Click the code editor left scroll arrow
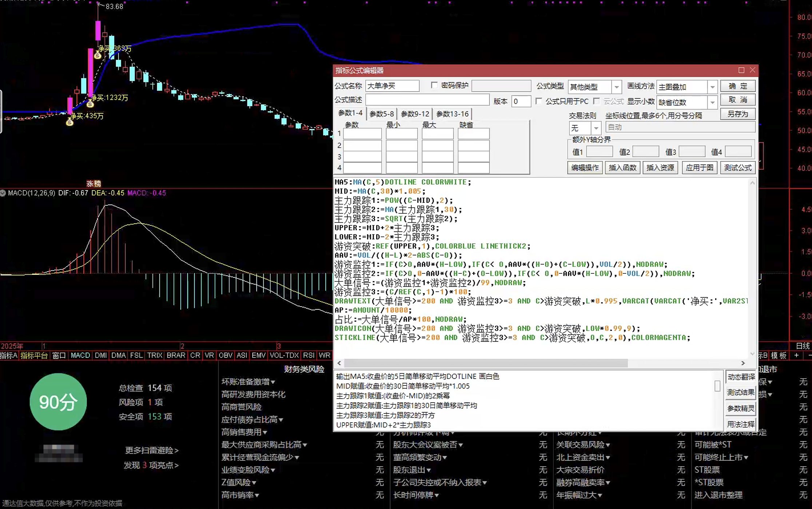This screenshot has height=509, width=812. tap(339, 363)
